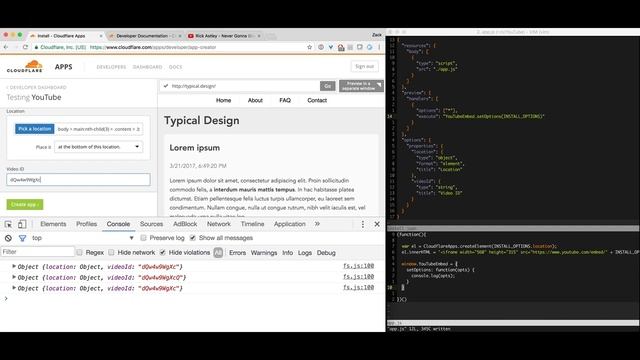This screenshot has height=360, width=640.
Task: Click the browser back arrow
Action: coord(6,47)
